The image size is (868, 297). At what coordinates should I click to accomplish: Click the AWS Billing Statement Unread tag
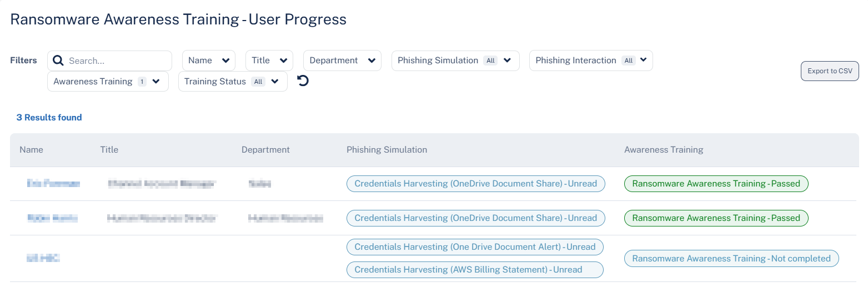(x=475, y=270)
